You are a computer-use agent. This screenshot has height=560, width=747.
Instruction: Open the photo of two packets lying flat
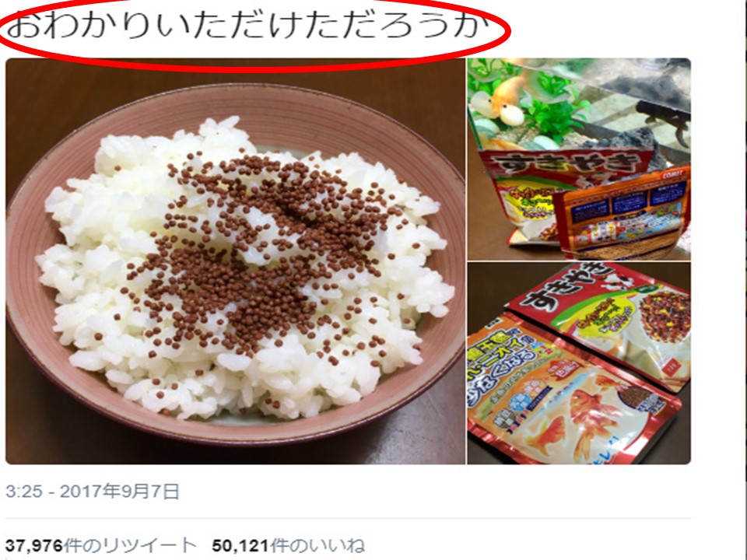click(x=579, y=363)
